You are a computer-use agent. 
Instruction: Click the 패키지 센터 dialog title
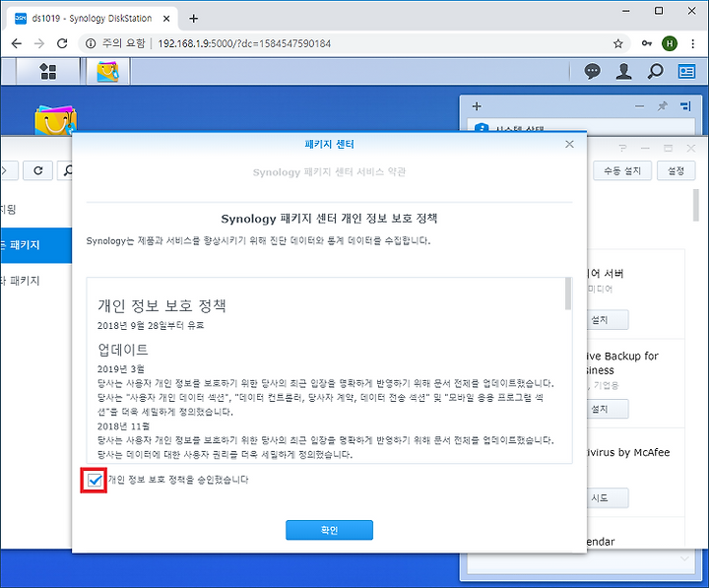click(329, 144)
